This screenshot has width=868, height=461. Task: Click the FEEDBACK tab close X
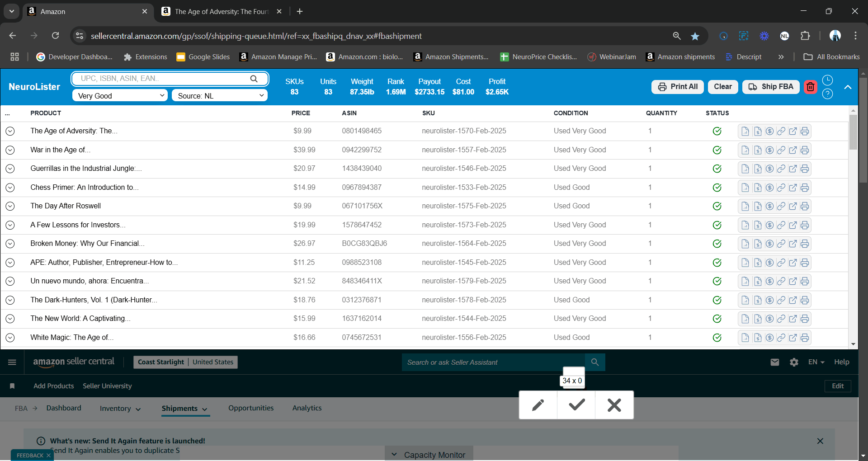point(48,456)
